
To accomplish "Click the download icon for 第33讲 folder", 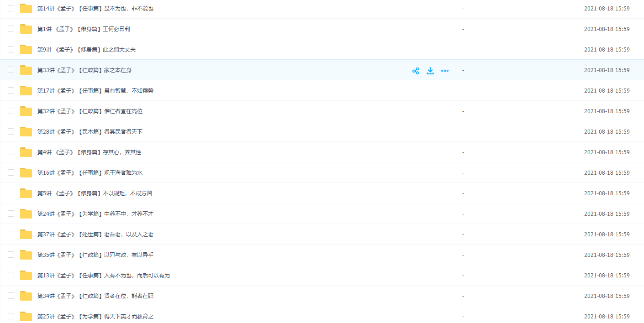I will click(x=430, y=71).
